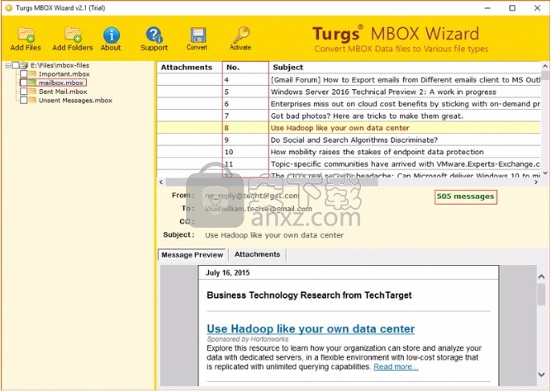The height and width of the screenshot is (392, 551).
Task: Click the mailbox.mbox file icon
Action: 32,83
